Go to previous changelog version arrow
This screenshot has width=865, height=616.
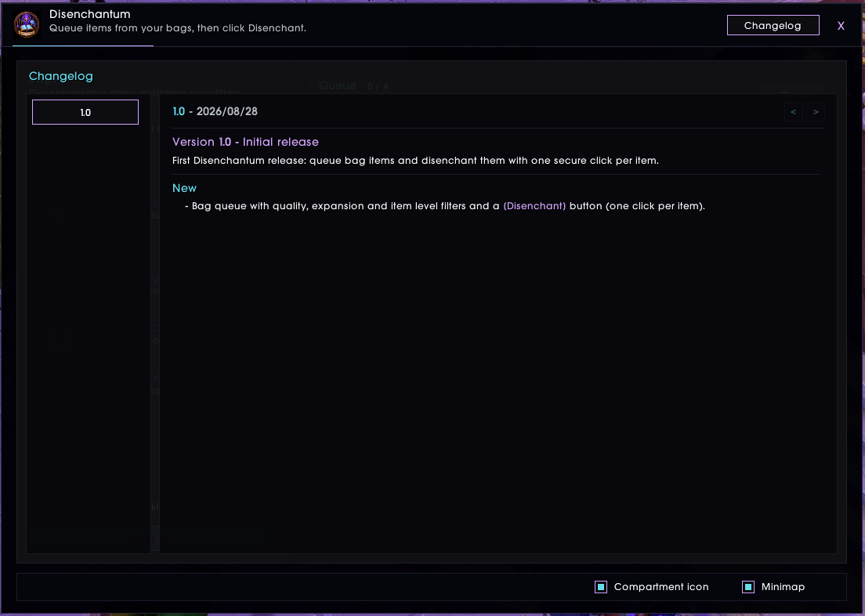tap(793, 112)
